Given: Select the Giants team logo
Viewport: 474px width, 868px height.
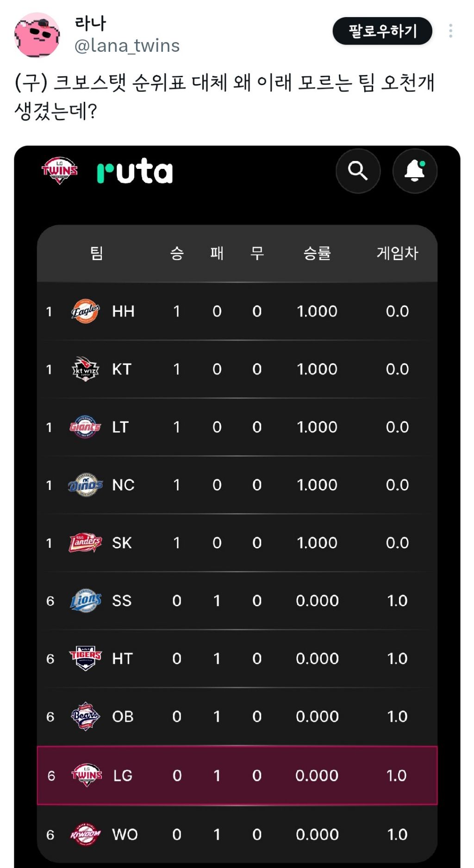Looking at the screenshot, I should pyautogui.click(x=85, y=427).
